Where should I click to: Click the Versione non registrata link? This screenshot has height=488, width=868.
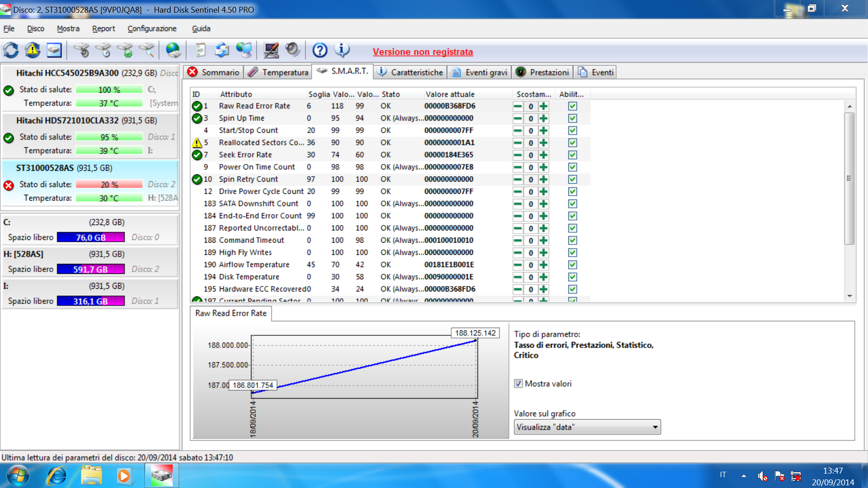pos(423,52)
